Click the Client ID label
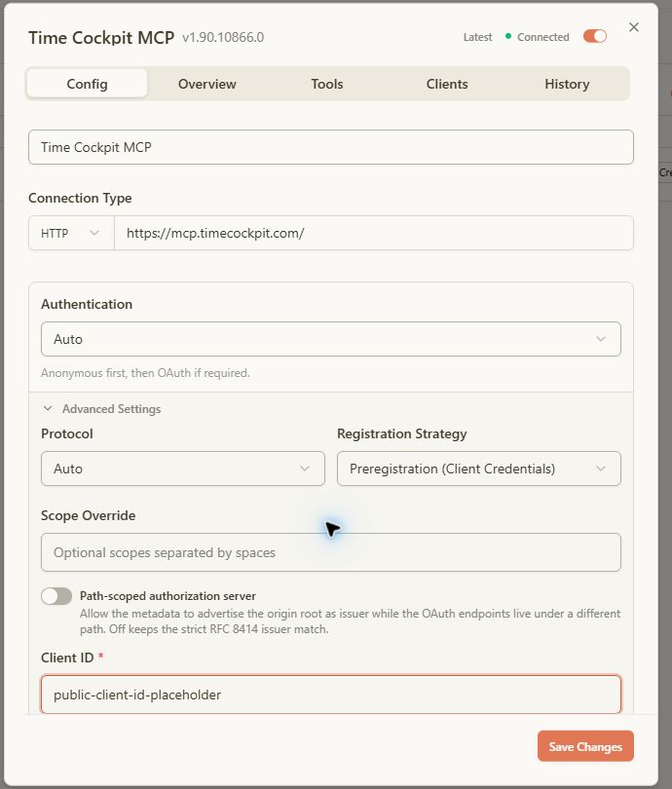Screen dimensions: 672x789 [x=67, y=657]
